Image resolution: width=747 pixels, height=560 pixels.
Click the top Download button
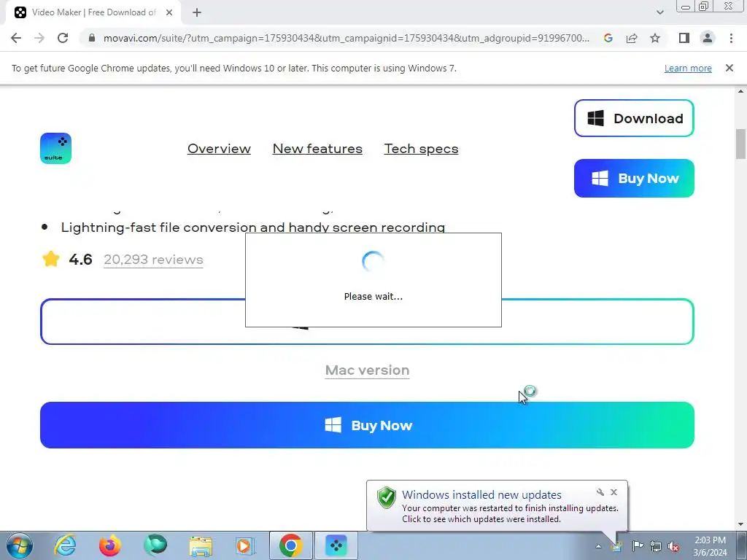pos(634,118)
